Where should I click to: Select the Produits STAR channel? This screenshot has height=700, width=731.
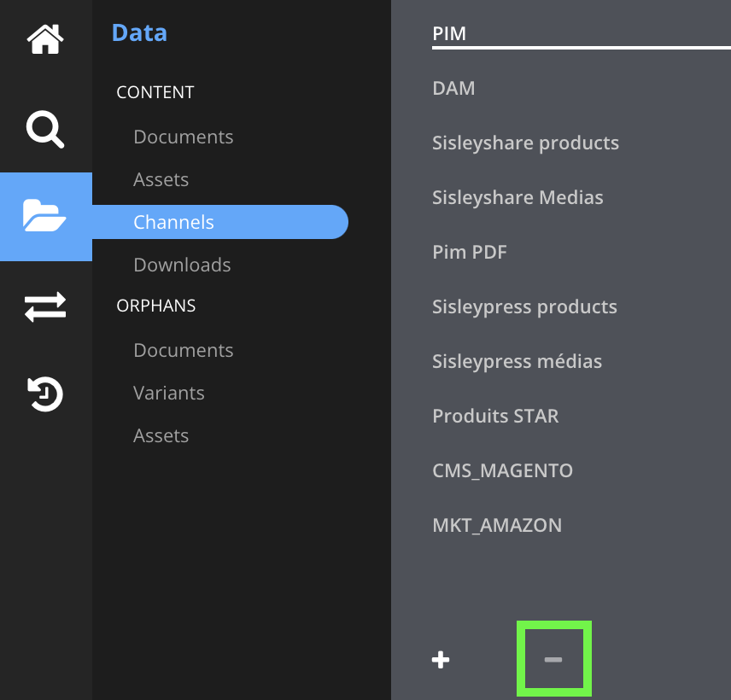coord(495,416)
